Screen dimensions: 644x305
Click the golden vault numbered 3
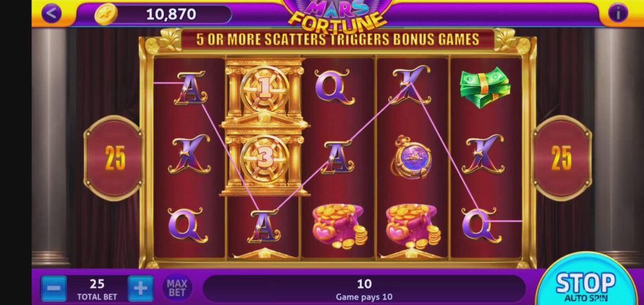click(265, 162)
